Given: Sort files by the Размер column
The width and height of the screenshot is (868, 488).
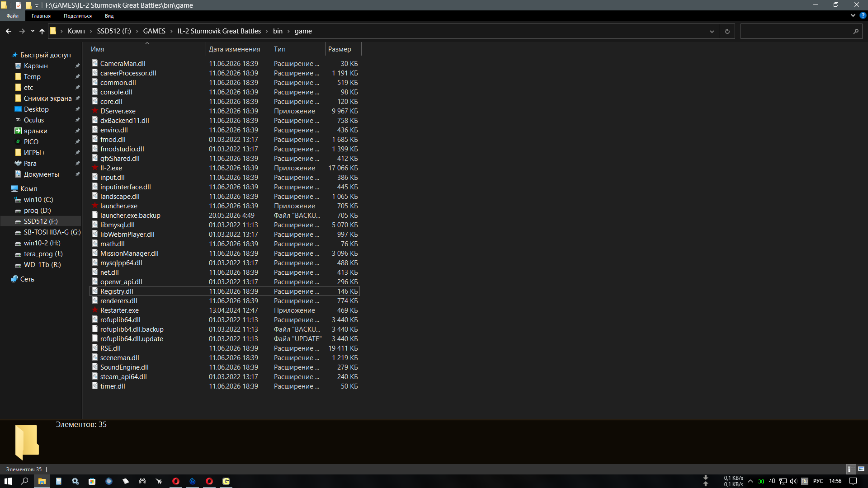Looking at the screenshot, I should 343,49.
